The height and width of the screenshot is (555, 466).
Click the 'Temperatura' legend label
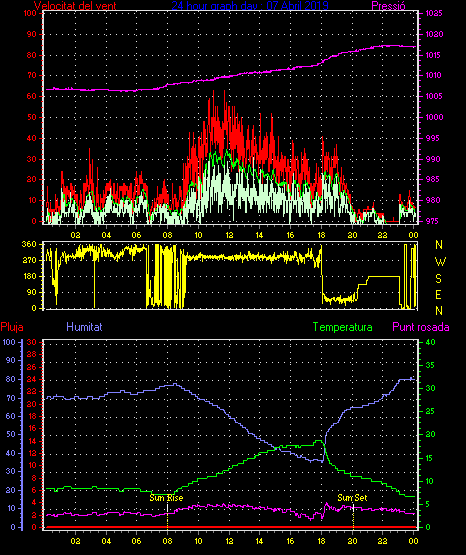pos(343,327)
